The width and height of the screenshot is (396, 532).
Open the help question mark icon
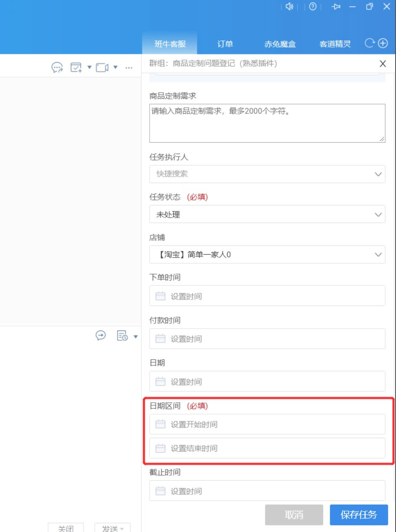point(313,7)
